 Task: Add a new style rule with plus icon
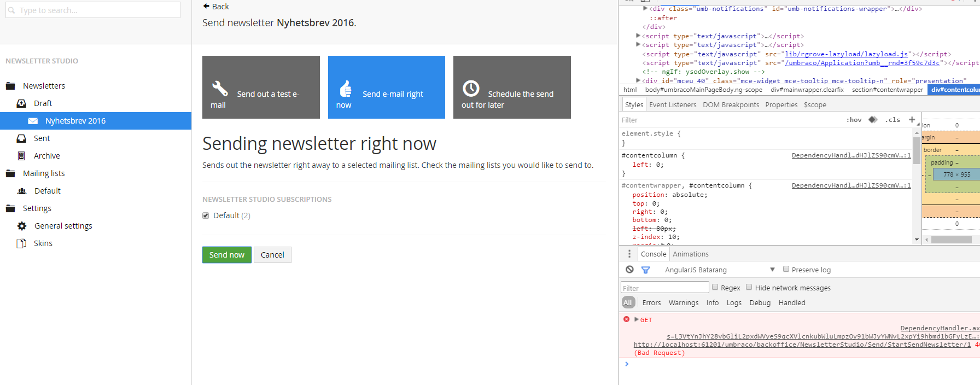(x=912, y=120)
